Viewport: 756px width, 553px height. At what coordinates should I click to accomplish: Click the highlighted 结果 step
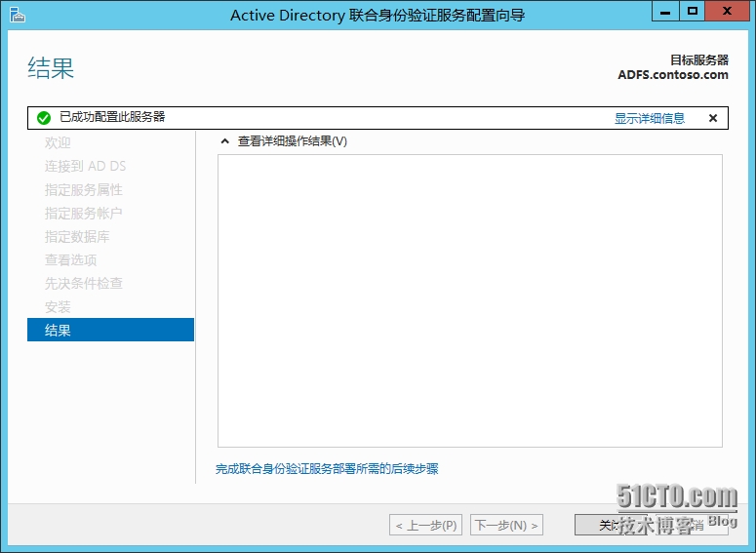tap(110, 330)
